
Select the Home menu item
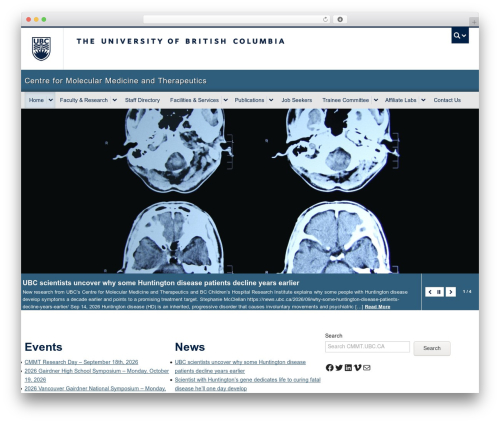pyautogui.click(x=36, y=100)
